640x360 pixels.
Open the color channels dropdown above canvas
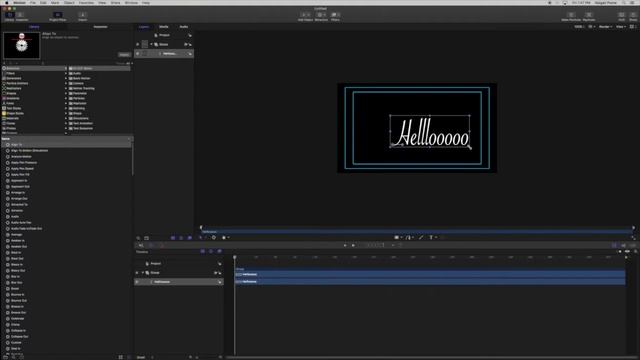tap(591, 27)
